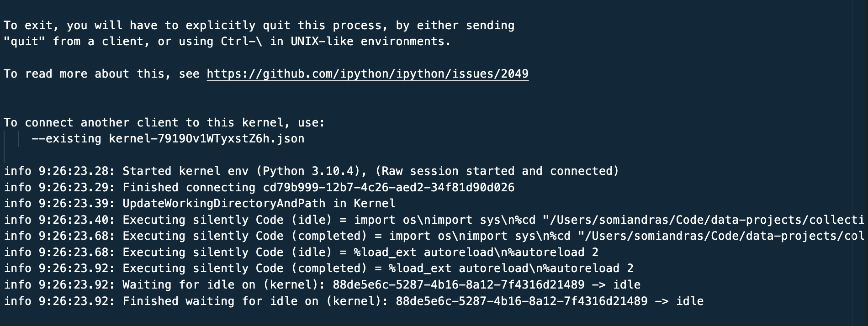Click the 'Finished connecting cd79b999' log line
868x326 pixels.
(259, 188)
